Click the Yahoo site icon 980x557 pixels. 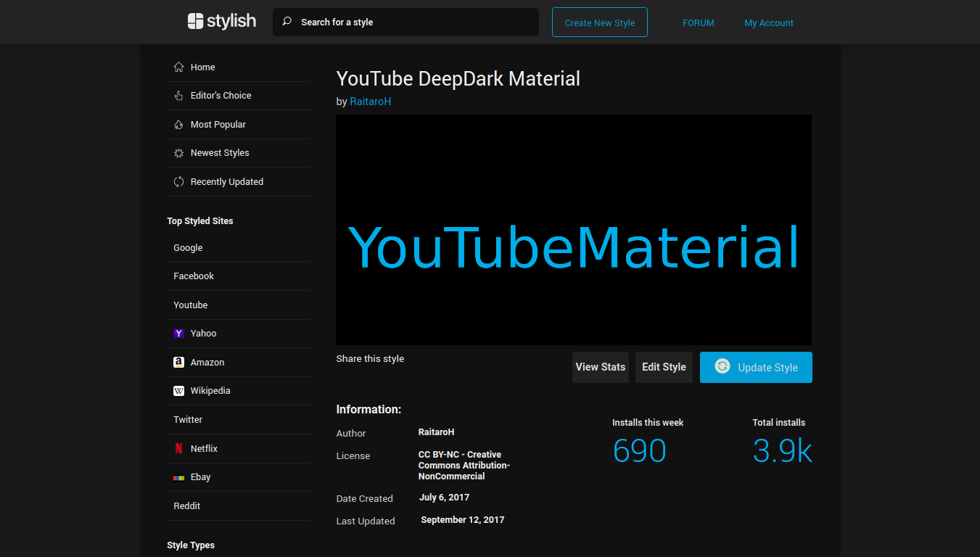tap(178, 334)
